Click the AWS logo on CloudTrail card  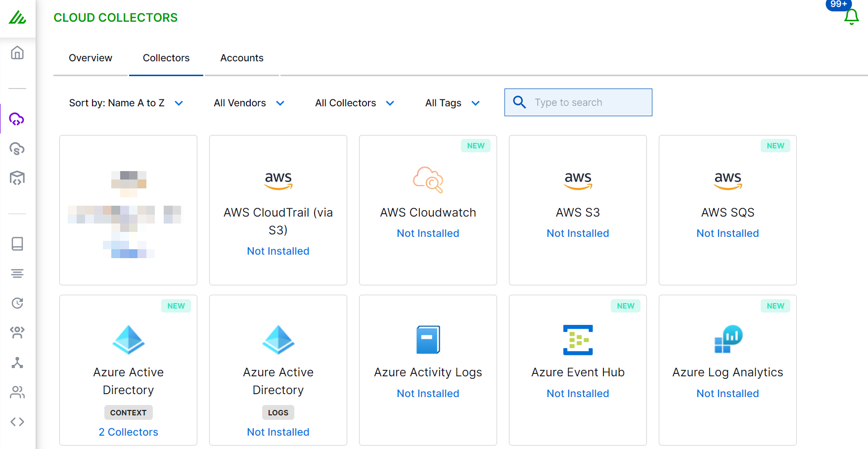click(x=278, y=181)
